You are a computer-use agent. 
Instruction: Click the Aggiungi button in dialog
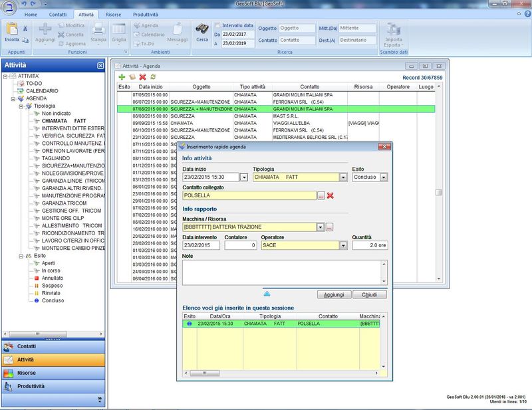333,294
